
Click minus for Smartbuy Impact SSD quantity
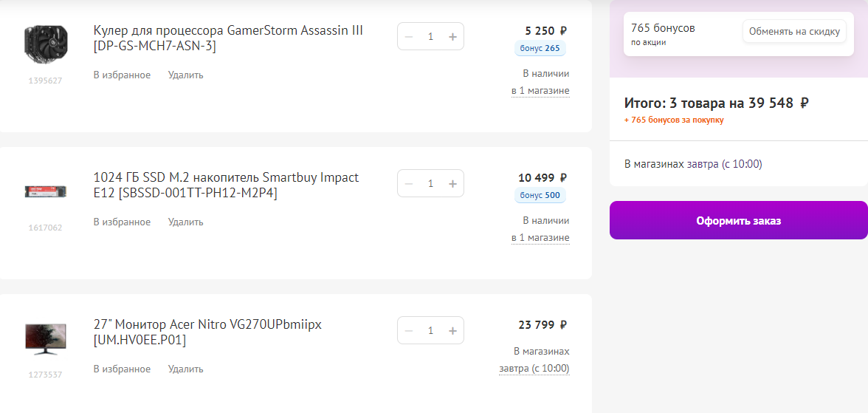(x=409, y=183)
